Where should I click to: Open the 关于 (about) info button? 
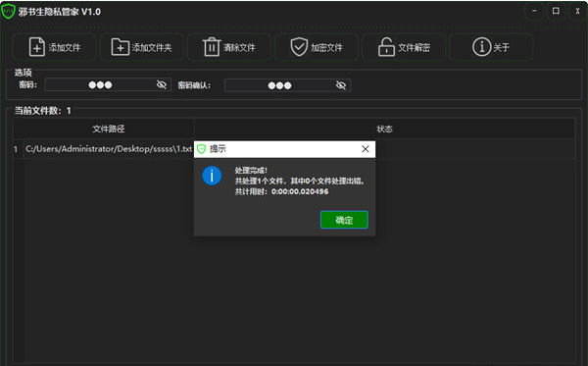tap(491, 47)
